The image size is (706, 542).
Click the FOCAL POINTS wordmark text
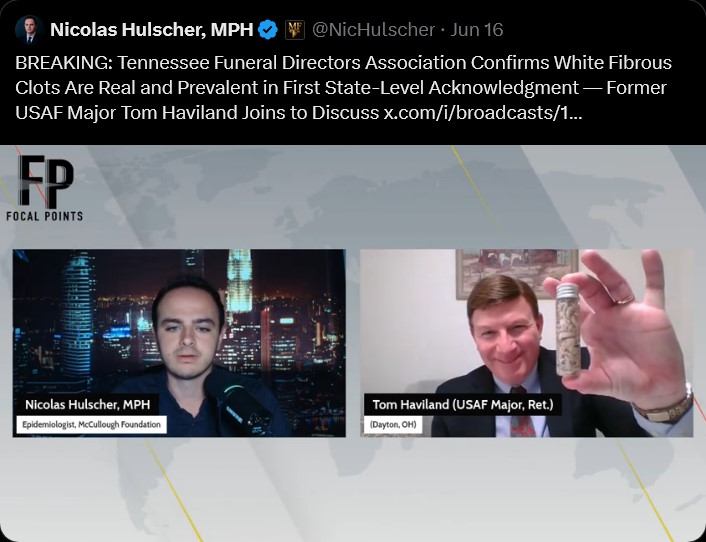[x=45, y=216]
